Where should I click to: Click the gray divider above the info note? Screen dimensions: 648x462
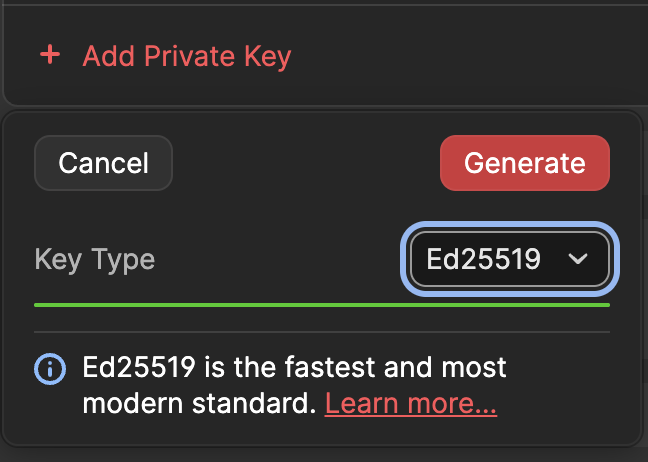pyautogui.click(x=321, y=332)
